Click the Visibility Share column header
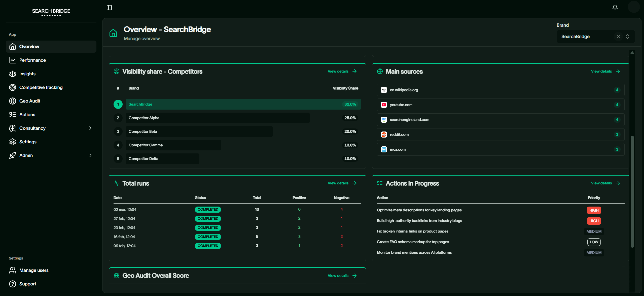Image resolution: width=644 pixels, height=296 pixels. 345,88
